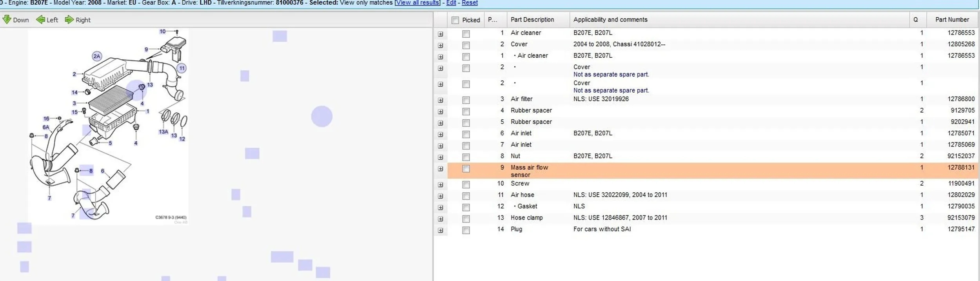Toggle the Picked header select-all checkbox
980x281 pixels.
point(455,20)
